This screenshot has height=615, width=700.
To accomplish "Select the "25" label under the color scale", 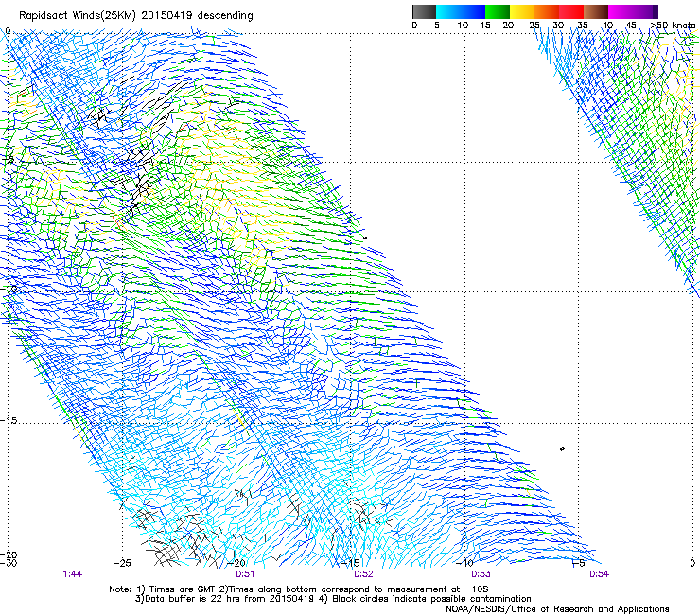I will [534, 26].
